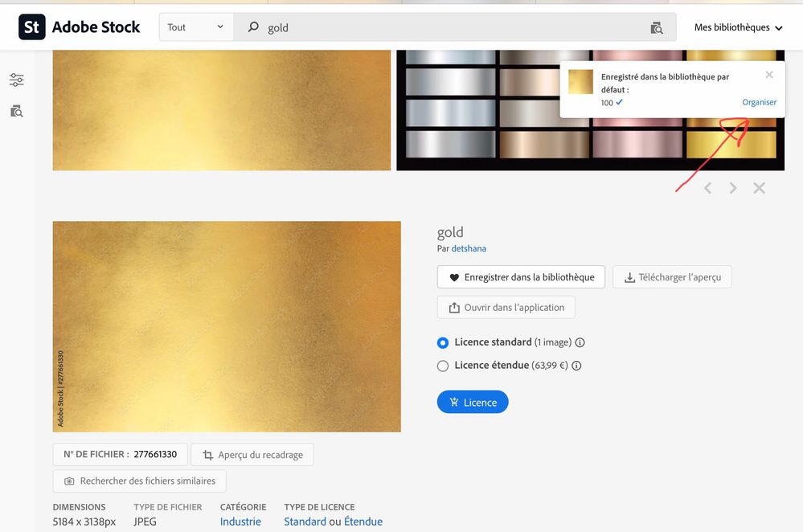
Task: Open info icon beside Licence étendue
Action: point(576,366)
